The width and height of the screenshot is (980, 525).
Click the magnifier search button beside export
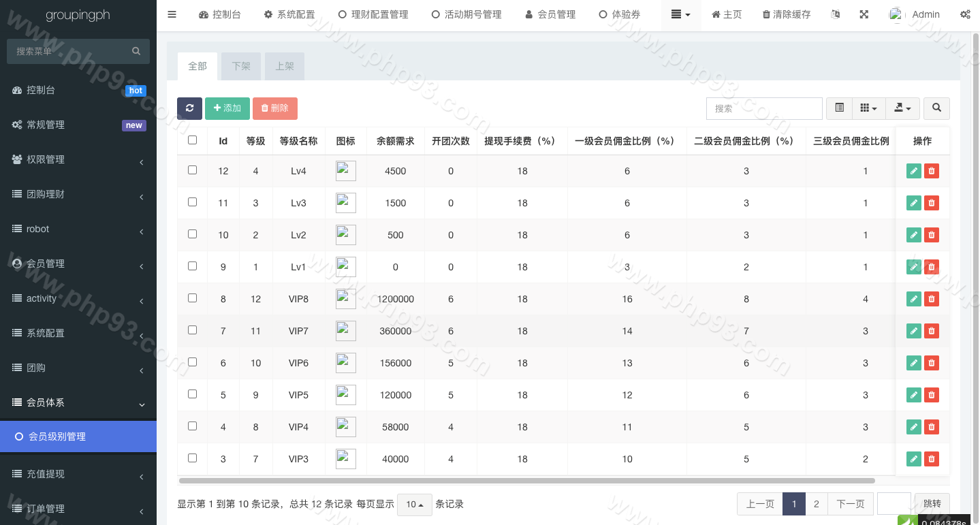pyautogui.click(x=936, y=108)
